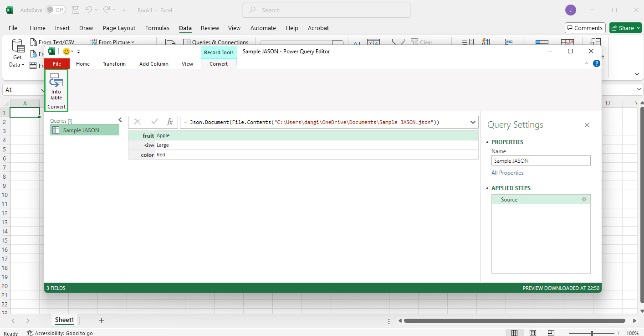Viewport: 644px width, 336px height.
Task: Click the Share button in Excel
Action: (625, 28)
